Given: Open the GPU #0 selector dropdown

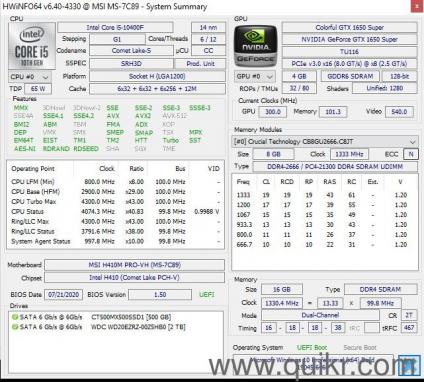Looking at the screenshot, I should point(255,77).
